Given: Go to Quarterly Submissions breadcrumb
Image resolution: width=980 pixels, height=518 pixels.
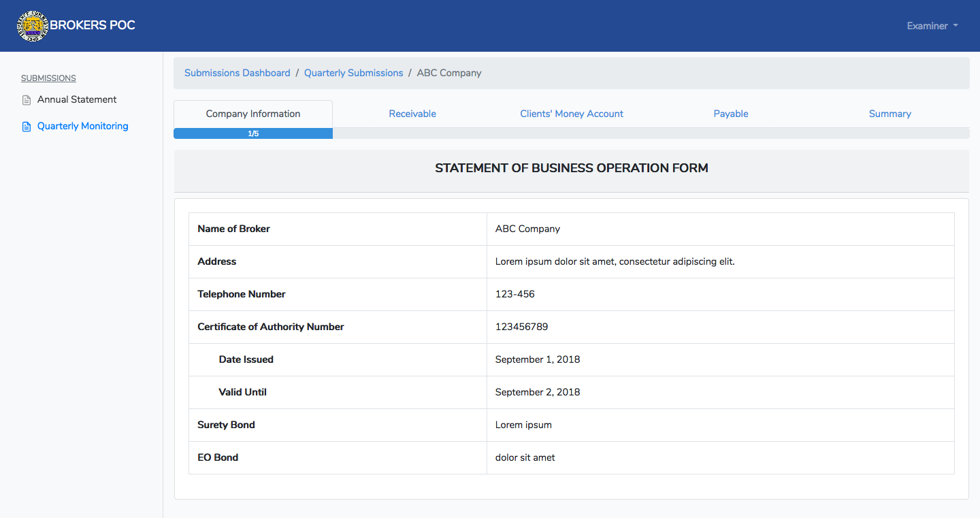Looking at the screenshot, I should (354, 73).
